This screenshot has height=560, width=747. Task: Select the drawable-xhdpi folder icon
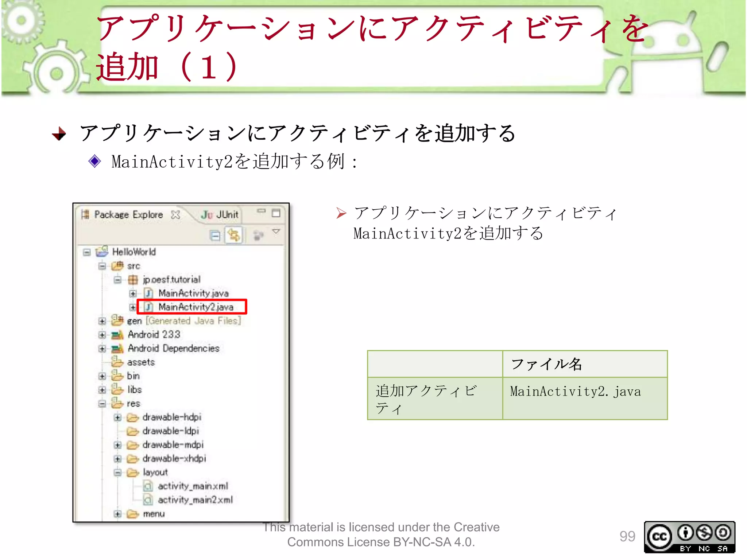pyautogui.click(x=133, y=459)
